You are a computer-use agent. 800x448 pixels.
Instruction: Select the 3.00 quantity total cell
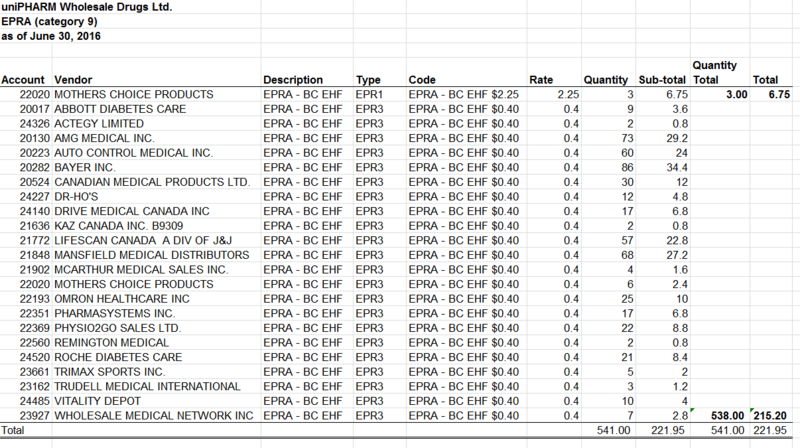737,94
